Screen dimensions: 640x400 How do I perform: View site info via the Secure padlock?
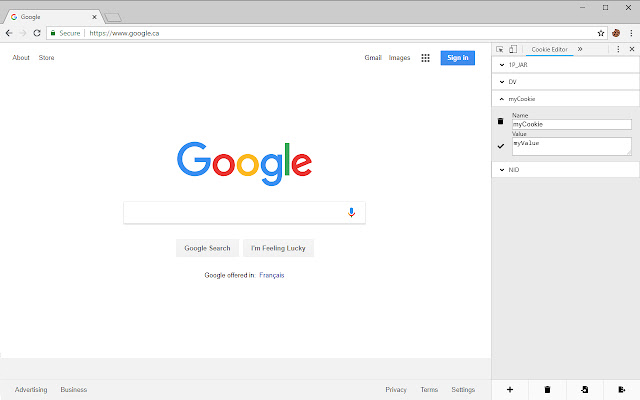(x=65, y=33)
